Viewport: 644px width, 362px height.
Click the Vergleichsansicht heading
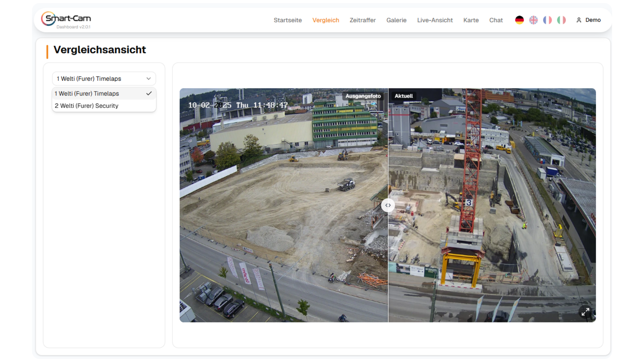coord(100,50)
